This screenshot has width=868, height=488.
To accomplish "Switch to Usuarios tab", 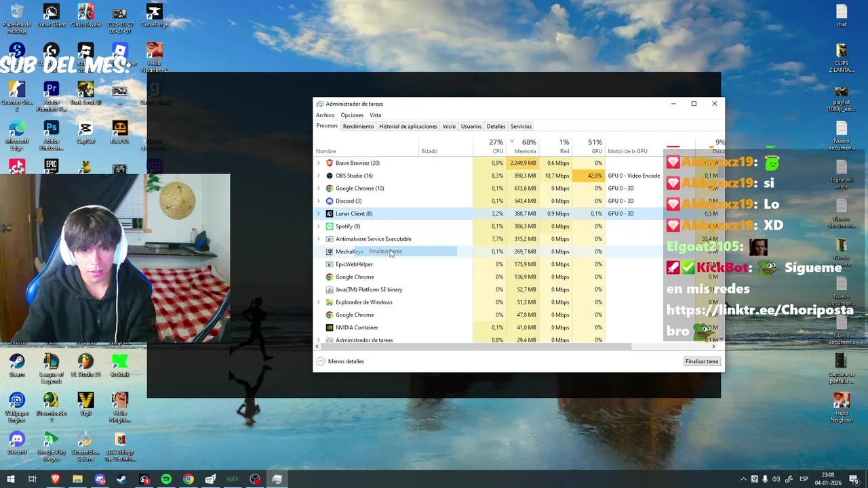I will click(471, 127).
